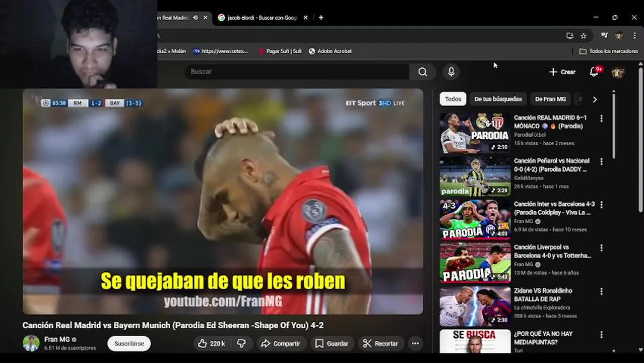
Task: Switch to the jacob elordi Google tab
Action: (x=262, y=18)
